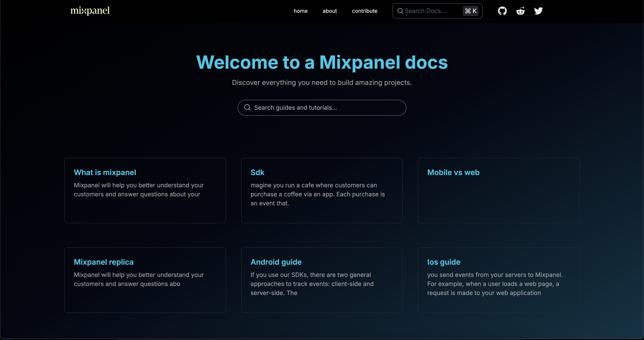The width and height of the screenshot is (644, 340).
Task: Click the cafe description in Sdk card
Action: [x=318, y=194]
